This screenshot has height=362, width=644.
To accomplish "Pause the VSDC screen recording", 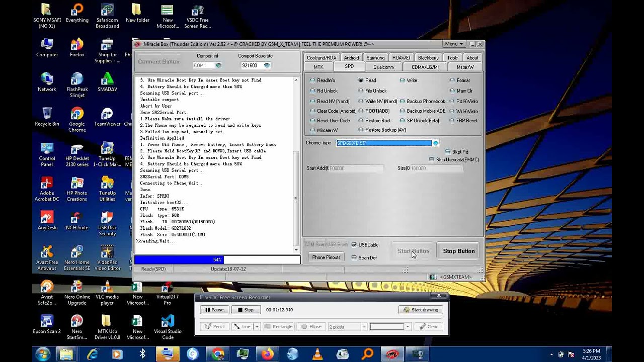I will click(214, 310).
